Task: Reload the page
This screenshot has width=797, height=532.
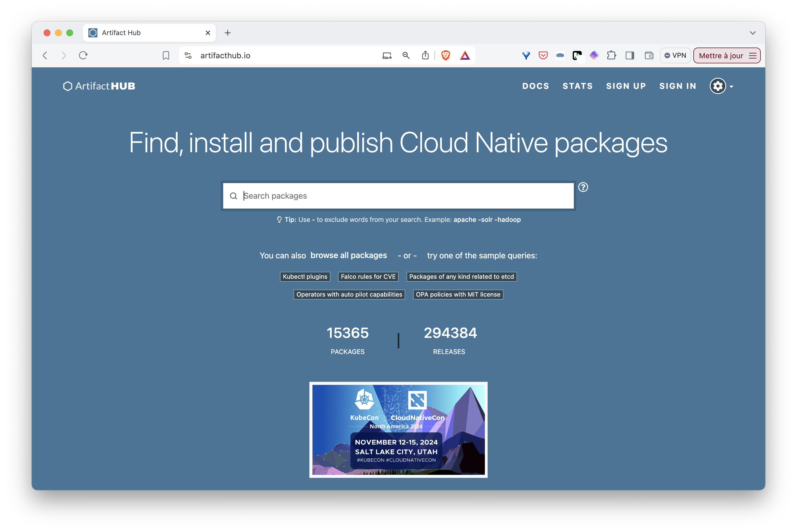Action: (x=83, y=55)
